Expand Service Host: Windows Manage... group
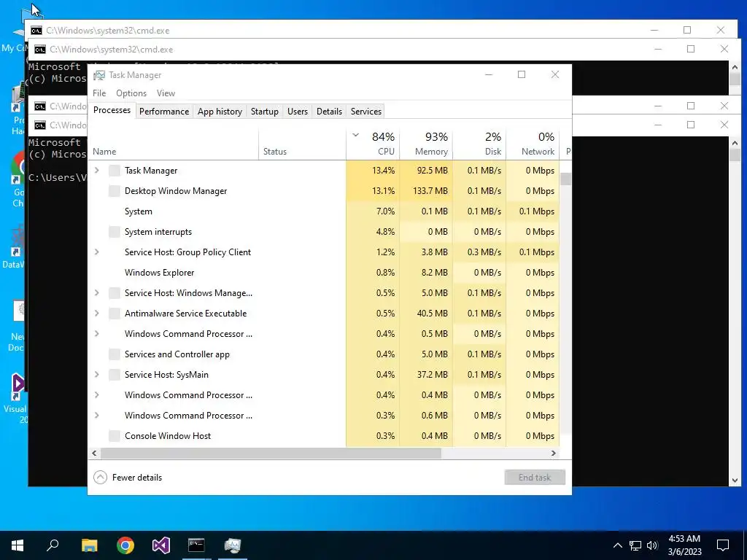The height and width of the screenshot is (560, 747). [97, 293]
